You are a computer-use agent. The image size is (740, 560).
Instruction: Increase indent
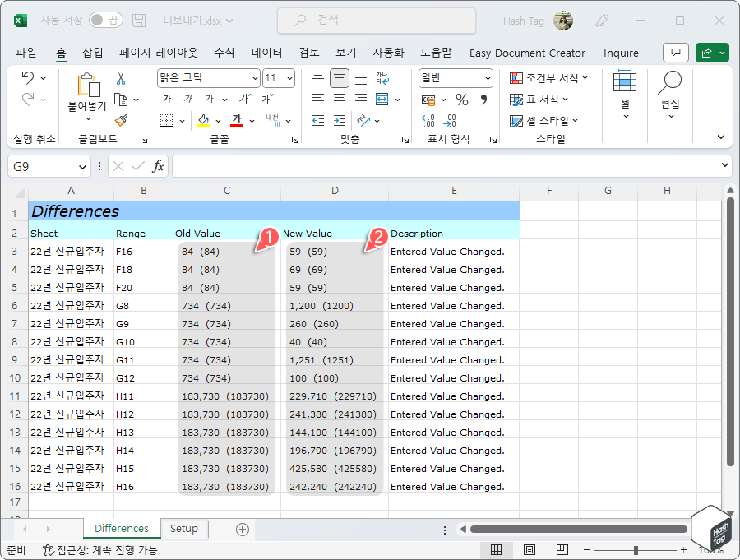pos(340,120)
